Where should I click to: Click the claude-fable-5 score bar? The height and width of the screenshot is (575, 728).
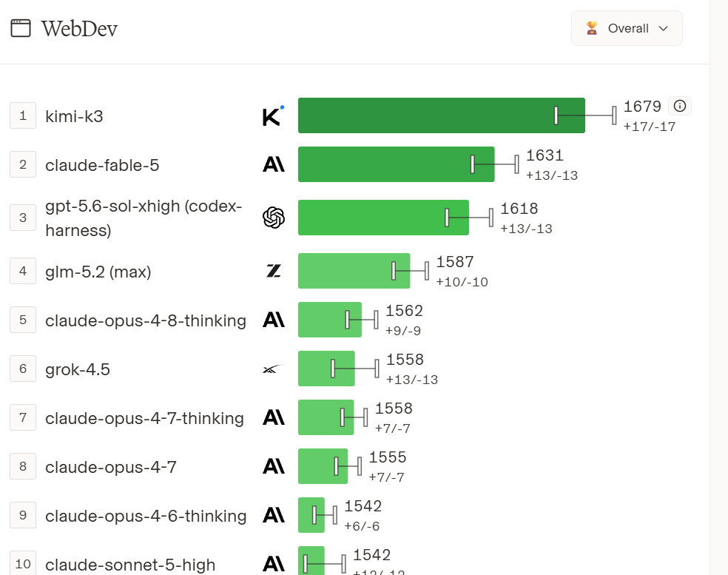(396, 164)
